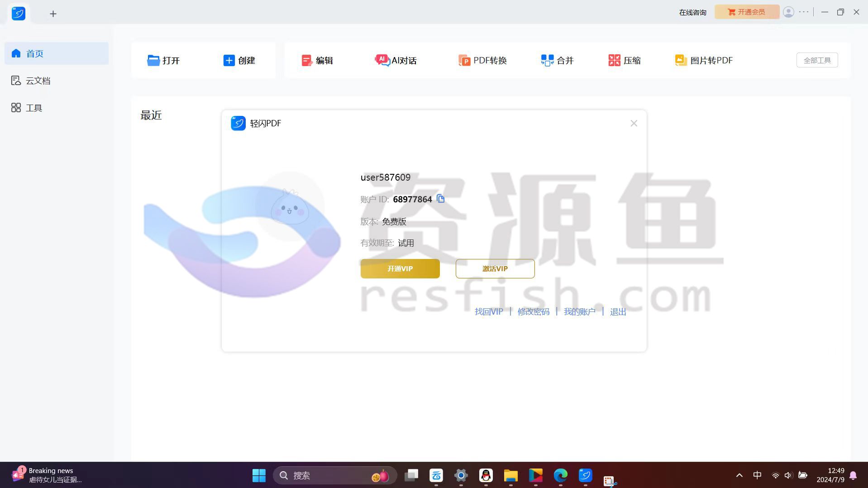The width and height of the screenshot is (868, 488).
Task: Switch the 中 input method indicator
Action: (757, 475)
